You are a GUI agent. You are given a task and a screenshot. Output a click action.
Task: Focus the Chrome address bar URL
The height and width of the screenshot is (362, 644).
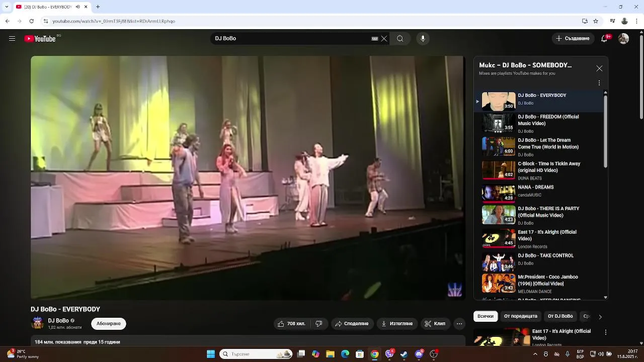tap(114, 21)
